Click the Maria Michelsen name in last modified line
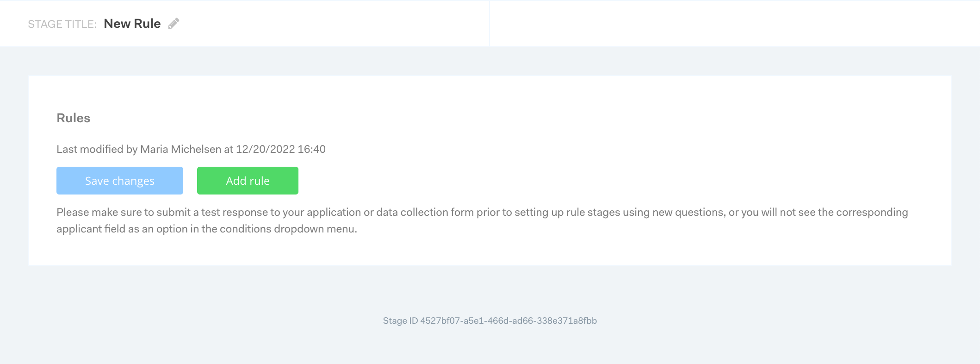Screen dimensions: 980x364 tap(181, 149)
